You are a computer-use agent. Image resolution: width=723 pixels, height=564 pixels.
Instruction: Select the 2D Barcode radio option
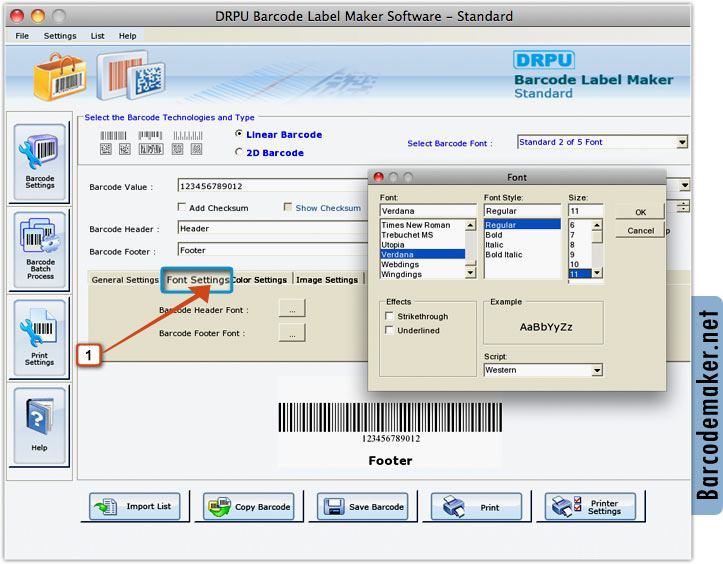(x=239, y=152)
